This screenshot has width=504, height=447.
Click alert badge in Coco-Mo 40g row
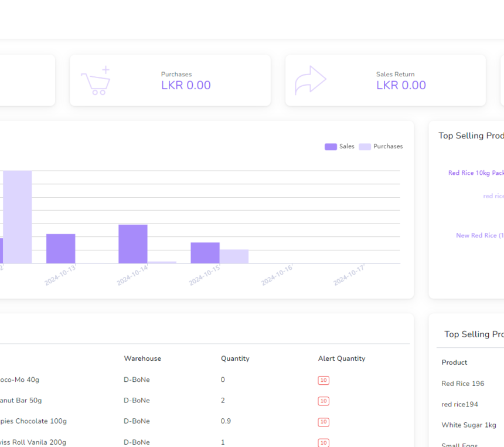[x=323, y=380]
